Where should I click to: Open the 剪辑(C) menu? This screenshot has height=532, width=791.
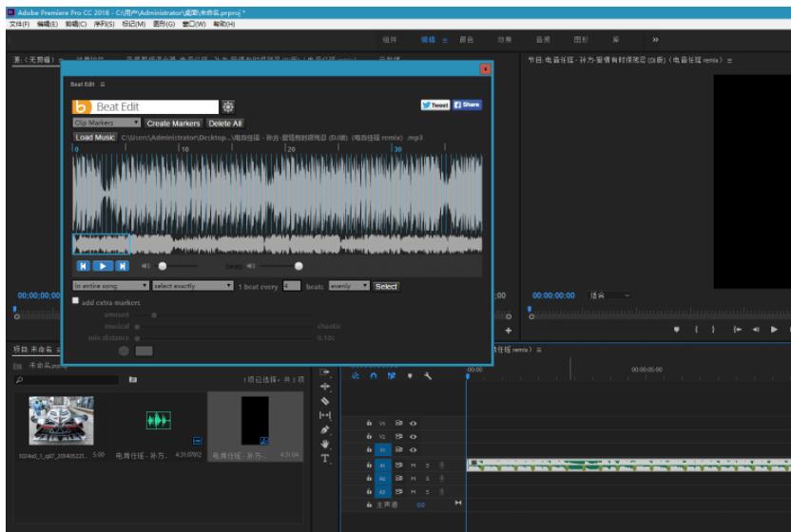point(76,24)
